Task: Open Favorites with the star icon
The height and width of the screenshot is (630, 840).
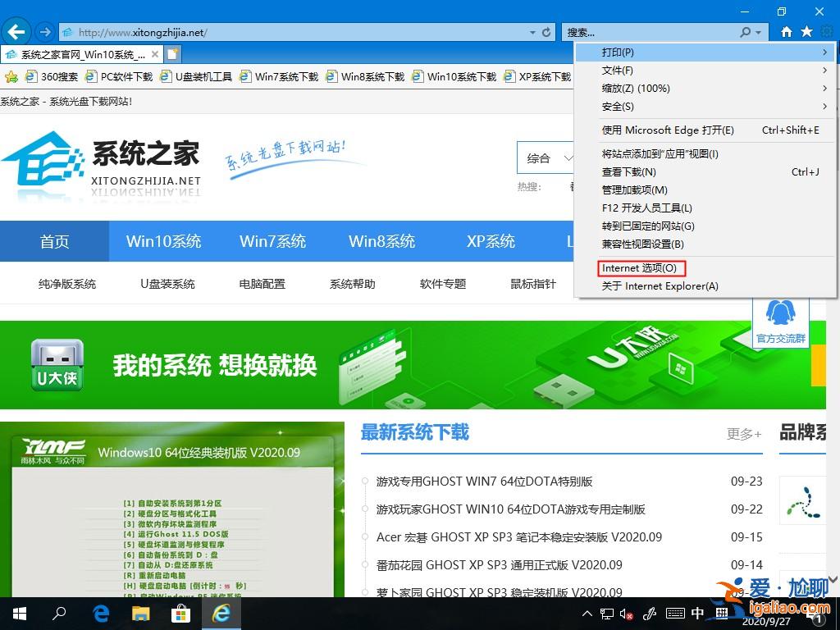Action: click(x=806, y=32)
